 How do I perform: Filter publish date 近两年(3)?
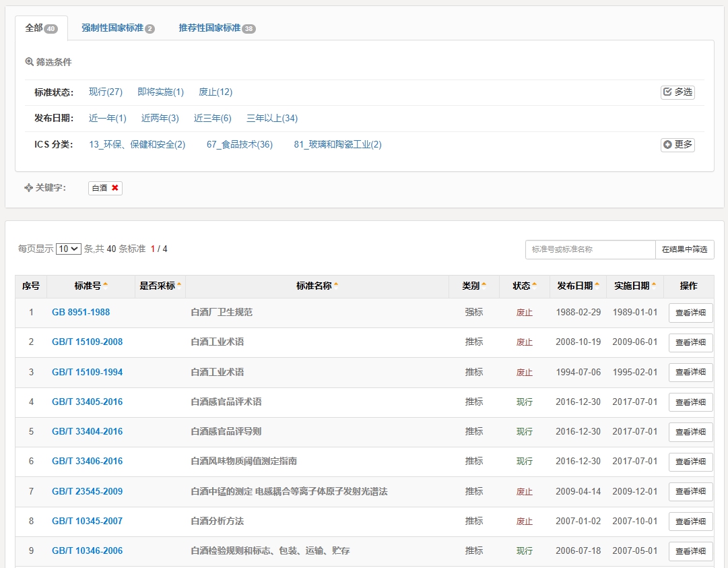tap(160, 119)
